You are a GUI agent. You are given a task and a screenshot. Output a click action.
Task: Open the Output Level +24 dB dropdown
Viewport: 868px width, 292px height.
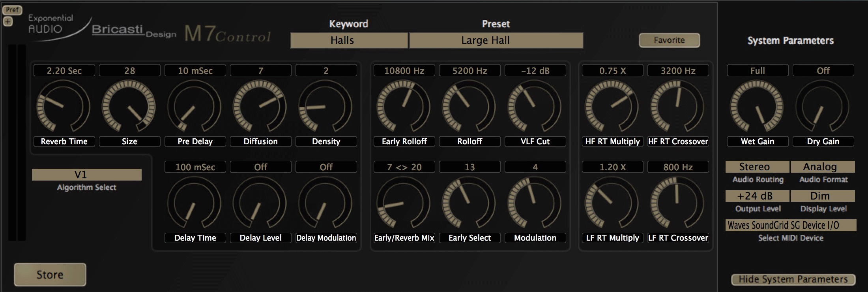758,196
